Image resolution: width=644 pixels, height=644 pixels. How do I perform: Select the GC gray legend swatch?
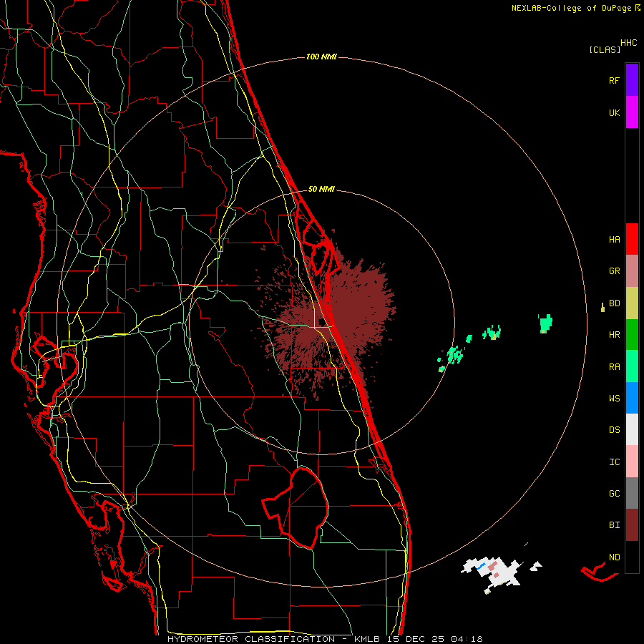(x=632, y=493)
